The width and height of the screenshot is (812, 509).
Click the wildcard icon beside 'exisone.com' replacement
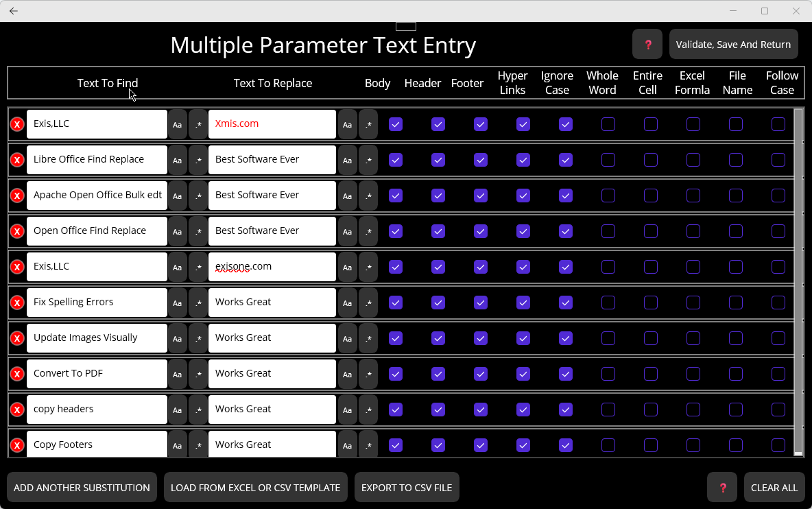368,267
